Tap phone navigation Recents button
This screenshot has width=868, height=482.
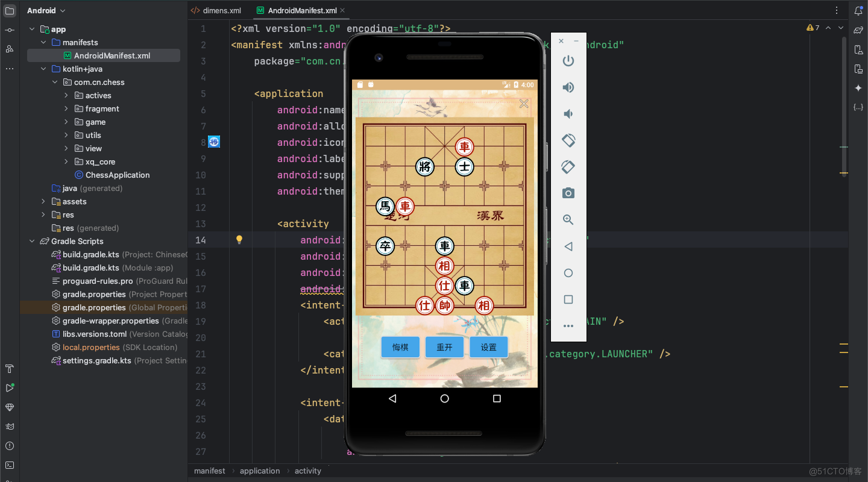pos(497,398)
